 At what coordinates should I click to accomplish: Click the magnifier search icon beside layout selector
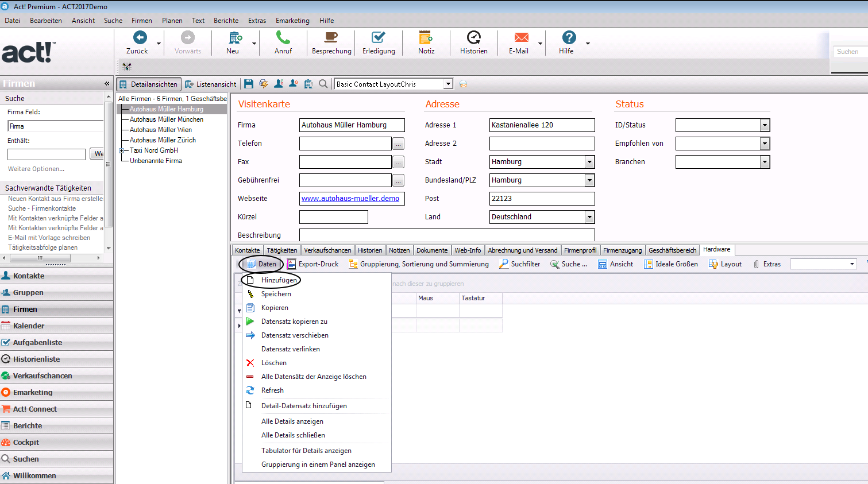click(323, 84)
